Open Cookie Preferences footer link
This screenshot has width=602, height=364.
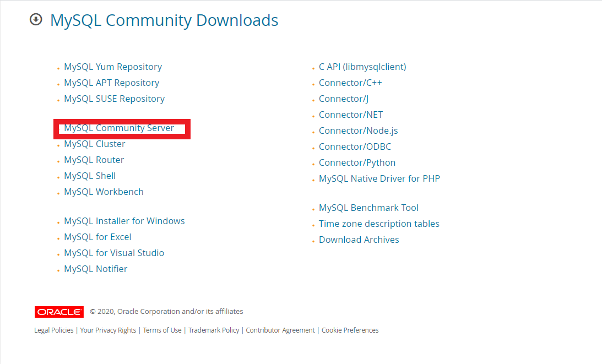tap(350, 330)
